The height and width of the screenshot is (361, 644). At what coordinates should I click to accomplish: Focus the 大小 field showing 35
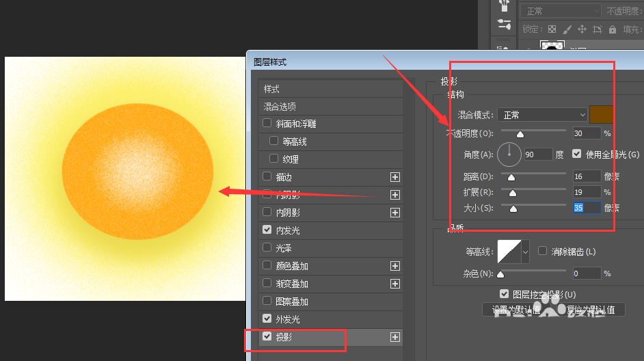point(587,207)
